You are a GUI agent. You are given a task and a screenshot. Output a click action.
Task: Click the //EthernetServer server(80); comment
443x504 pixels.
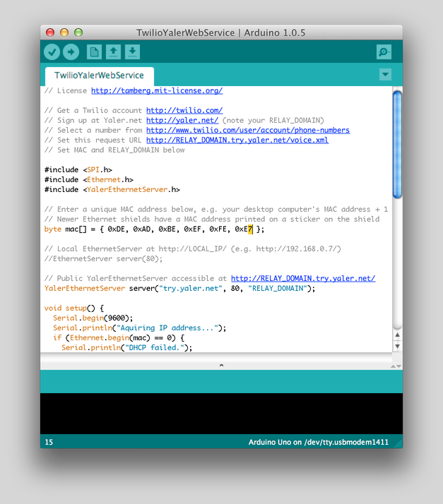[103, 259]
